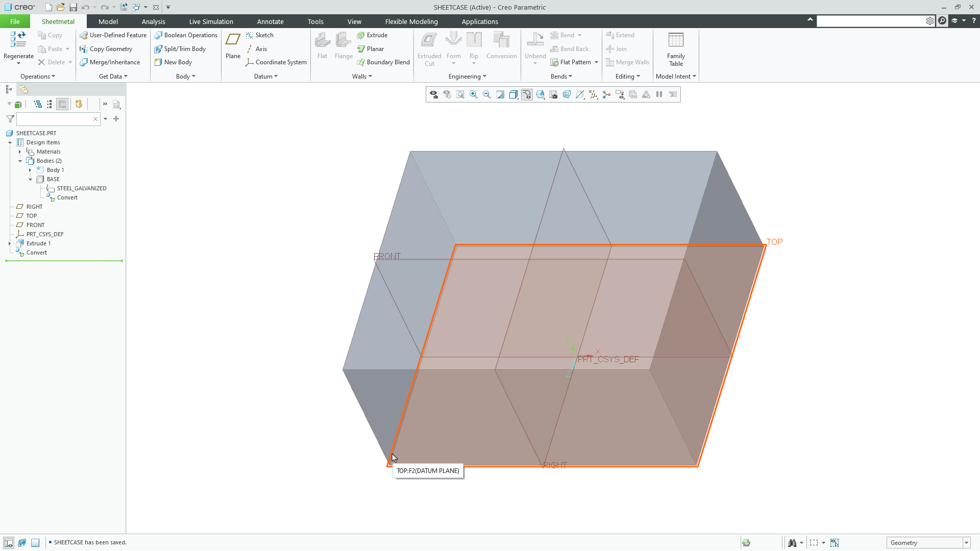Switch to the Model tab

pos(108,21)
